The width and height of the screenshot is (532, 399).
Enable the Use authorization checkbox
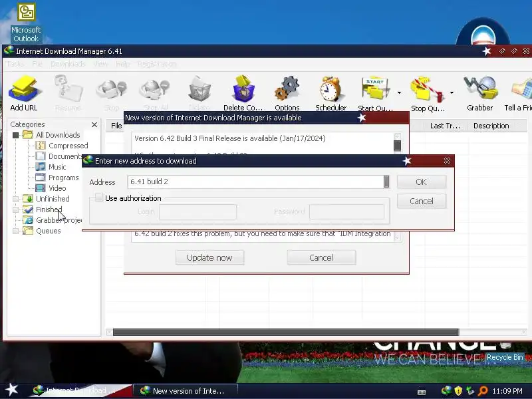[98, 198]
